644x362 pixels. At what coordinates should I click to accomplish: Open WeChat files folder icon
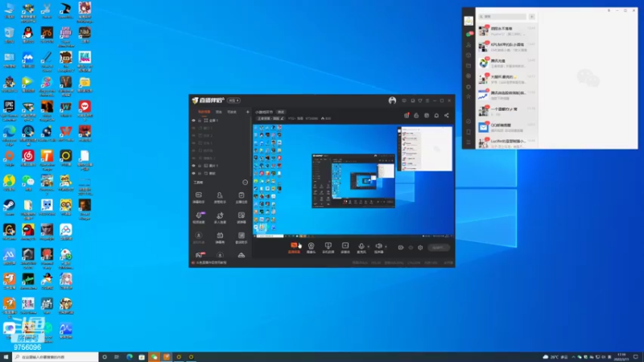(x=469, y=66)
